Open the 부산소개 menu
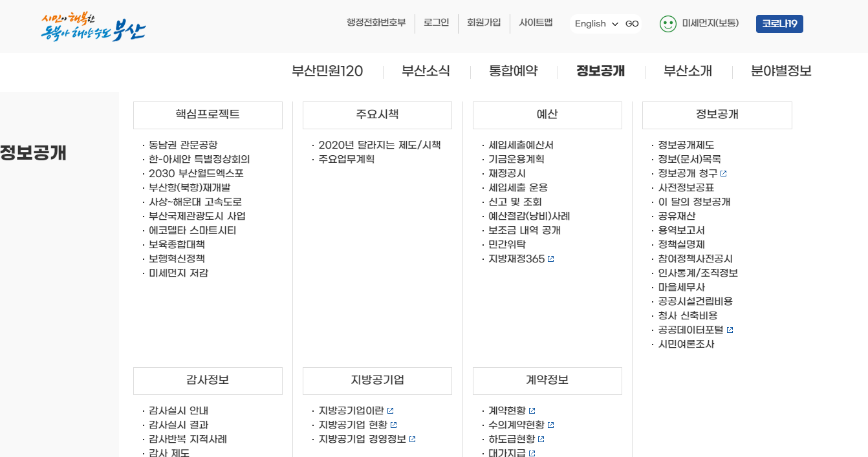The width and height of the screenshot is (868, 457). [688, 71]
